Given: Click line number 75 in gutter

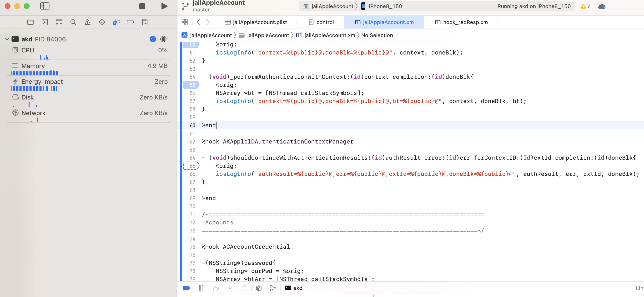Looking at the screenshot, I should (x=192, y=247).
